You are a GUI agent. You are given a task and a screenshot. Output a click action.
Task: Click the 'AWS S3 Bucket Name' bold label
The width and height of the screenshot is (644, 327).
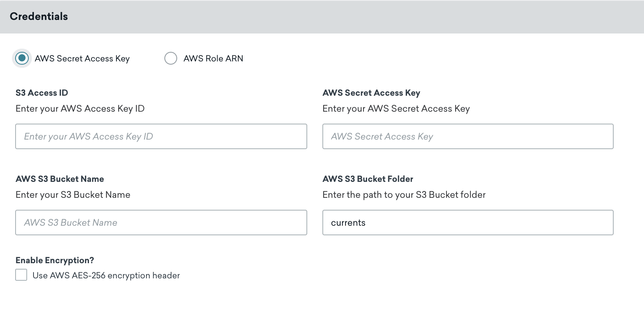[x=60, y=179]
